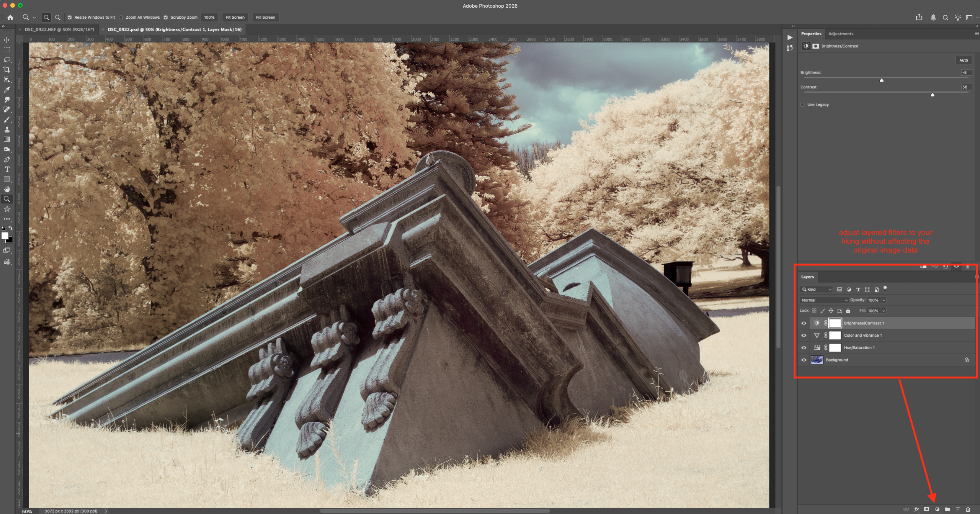Screen dimensions: 980x514
Task: Click the Fit Screen button
Action: coord(235,17)
